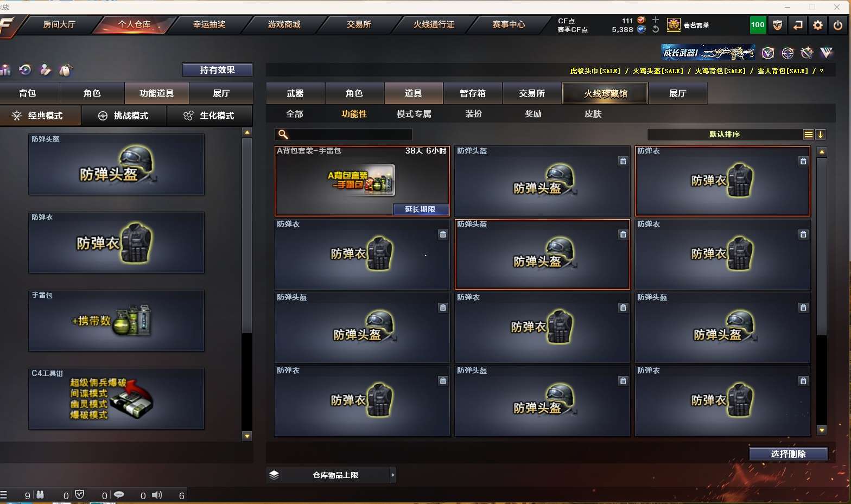Click the power exit icon
Screen dimensions: 851x504
[838, 25]
